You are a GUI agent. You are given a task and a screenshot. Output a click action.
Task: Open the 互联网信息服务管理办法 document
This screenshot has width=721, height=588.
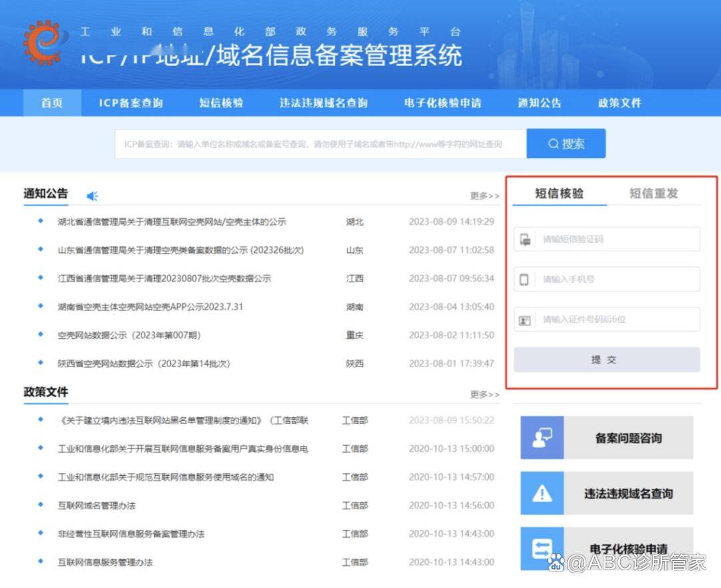coord(105,562)
